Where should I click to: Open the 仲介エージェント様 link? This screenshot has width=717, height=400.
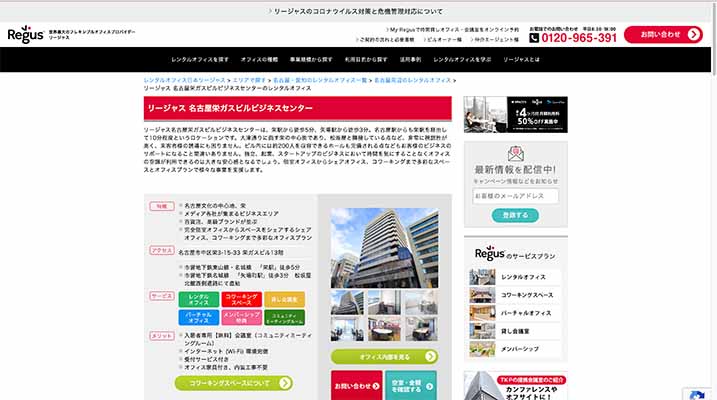[494, 40]
